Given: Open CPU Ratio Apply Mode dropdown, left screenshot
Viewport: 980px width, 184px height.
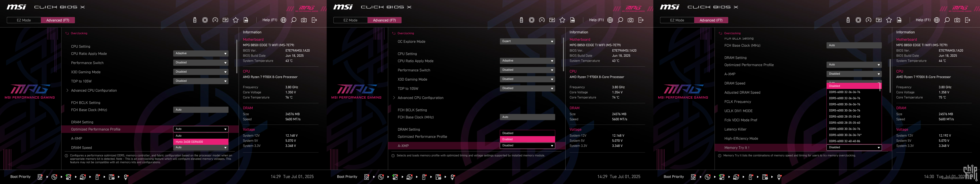Looking at the screenshot, I should (x=201, y=53).
